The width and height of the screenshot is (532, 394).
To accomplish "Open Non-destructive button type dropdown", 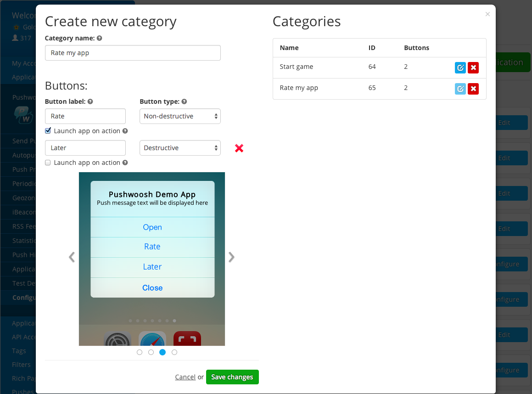I will [180, 116].
